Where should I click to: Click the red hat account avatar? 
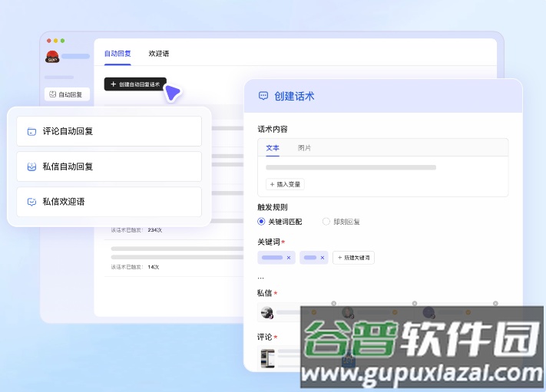[x=52, y=56]
